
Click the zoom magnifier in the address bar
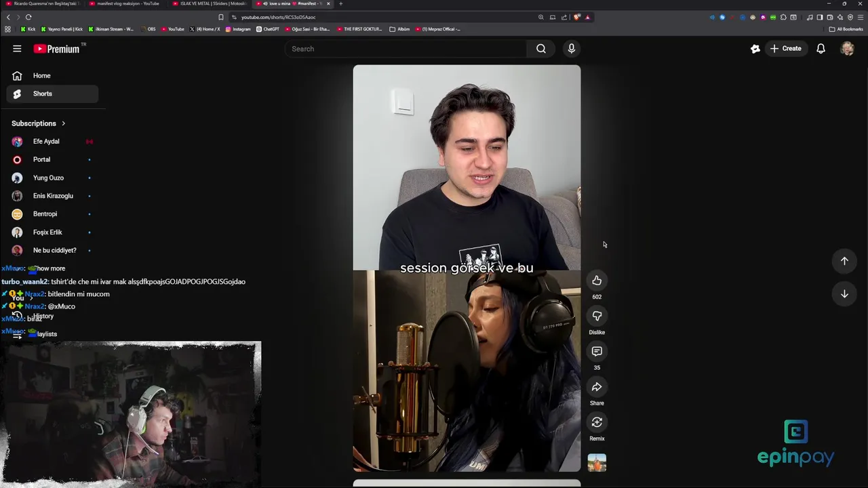[540, 17]
